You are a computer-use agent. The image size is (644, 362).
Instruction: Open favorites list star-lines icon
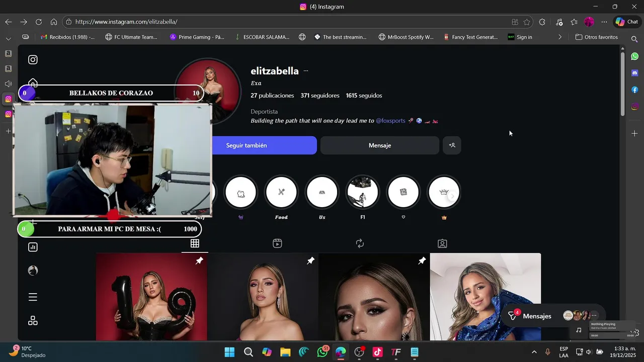[x=574, y=22]
